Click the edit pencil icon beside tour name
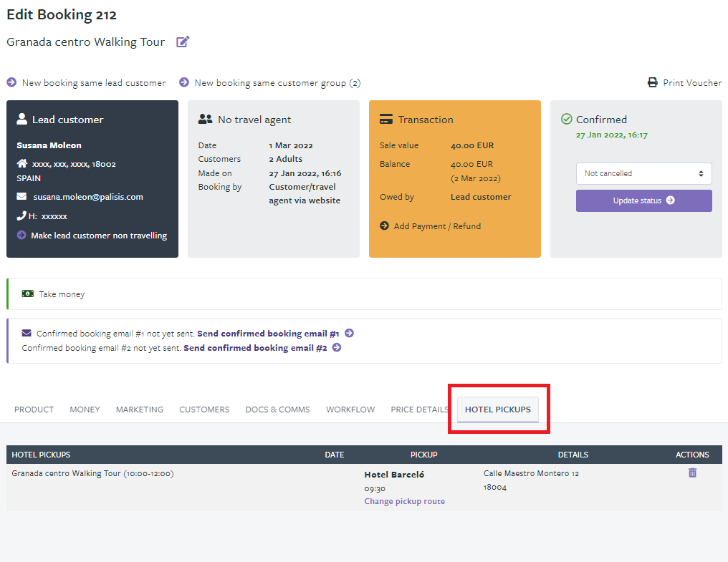 tap(183, 42)
